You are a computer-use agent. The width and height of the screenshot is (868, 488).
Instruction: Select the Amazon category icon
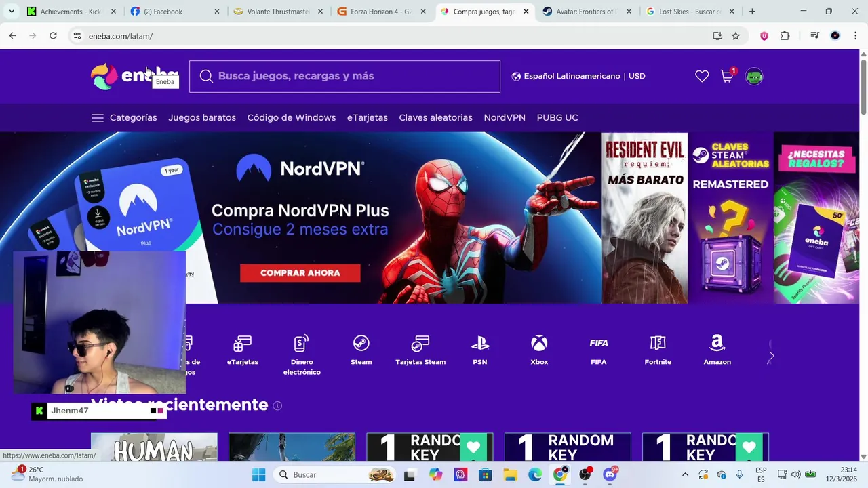click(717, 350)
